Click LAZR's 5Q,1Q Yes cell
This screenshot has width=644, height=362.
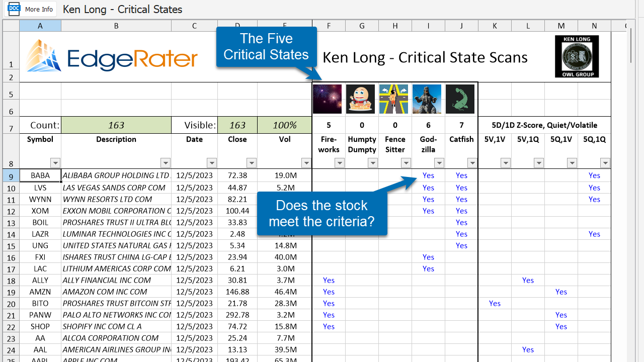coord(594,234)
